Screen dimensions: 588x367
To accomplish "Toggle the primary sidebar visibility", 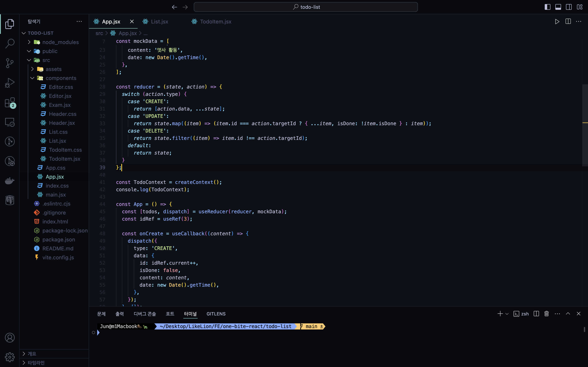I will pyautogui.click(x=547, y=7).
